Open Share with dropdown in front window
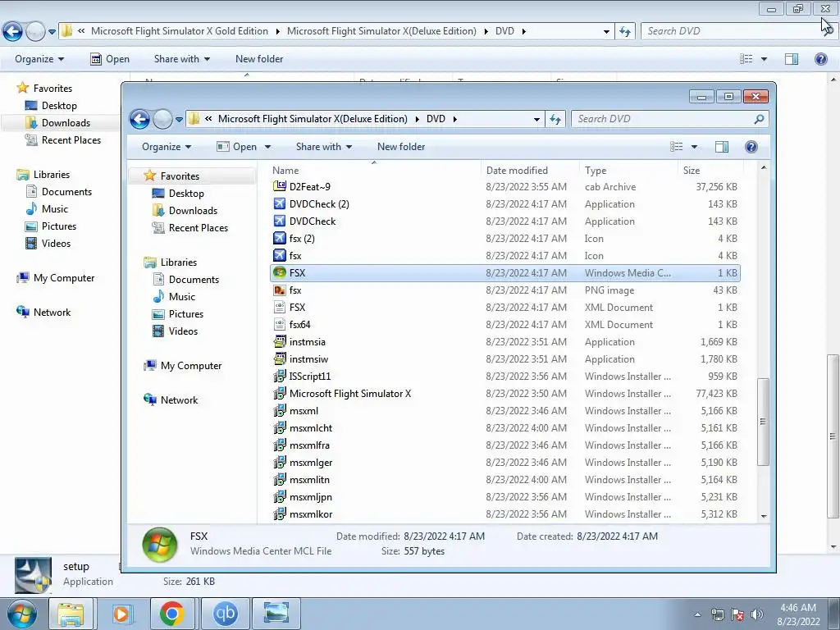Screen dimensions: 840x630 (323, 147)
